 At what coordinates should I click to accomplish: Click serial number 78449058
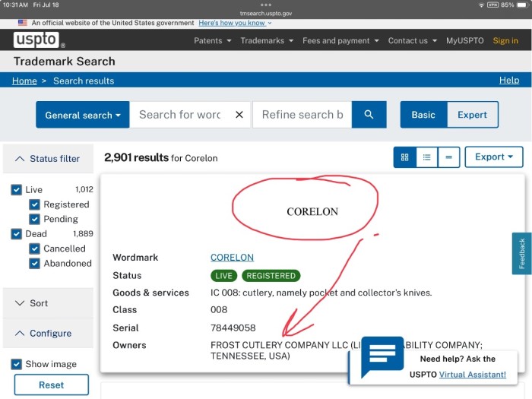233,328
